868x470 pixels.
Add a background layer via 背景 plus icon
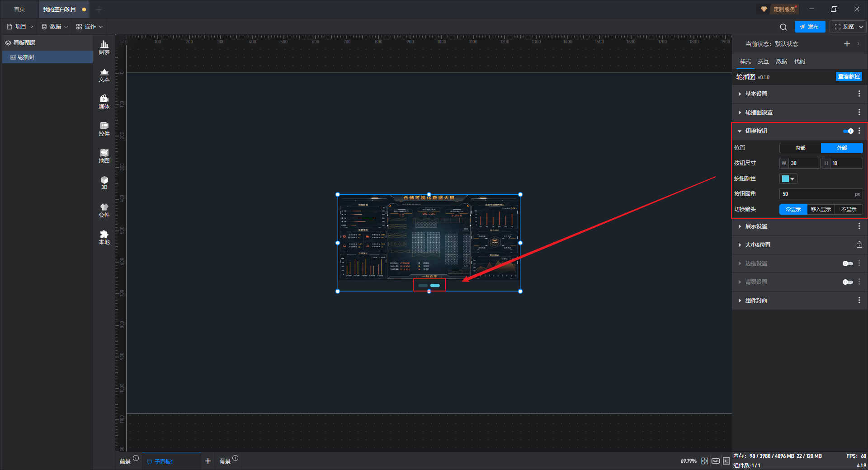pyautogui.click(x=236, y=458)
